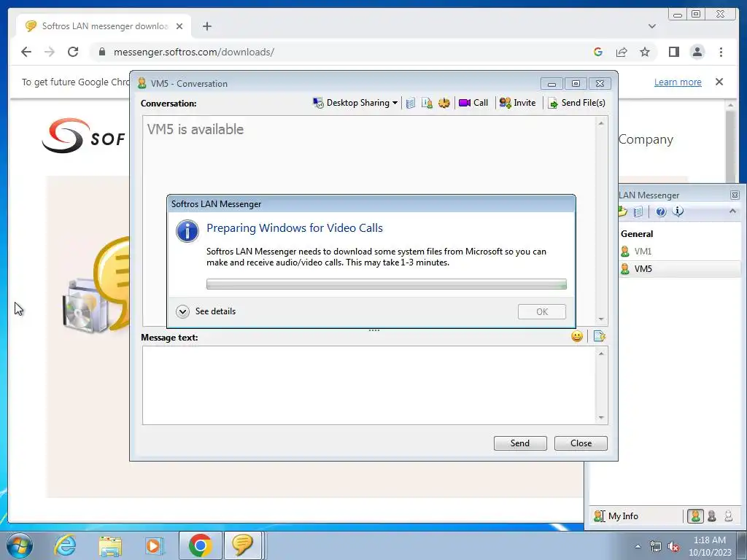Click Send File(s) in the toolbar
The image size is (747, 560).
tap(576, 103)
